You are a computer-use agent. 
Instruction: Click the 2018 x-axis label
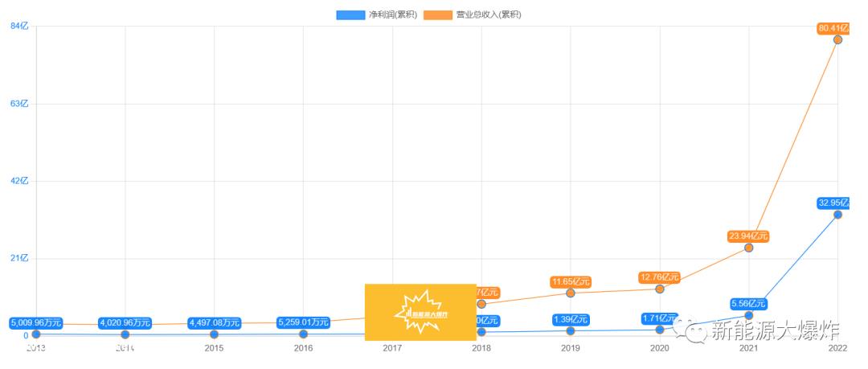(x=481, y=349)
